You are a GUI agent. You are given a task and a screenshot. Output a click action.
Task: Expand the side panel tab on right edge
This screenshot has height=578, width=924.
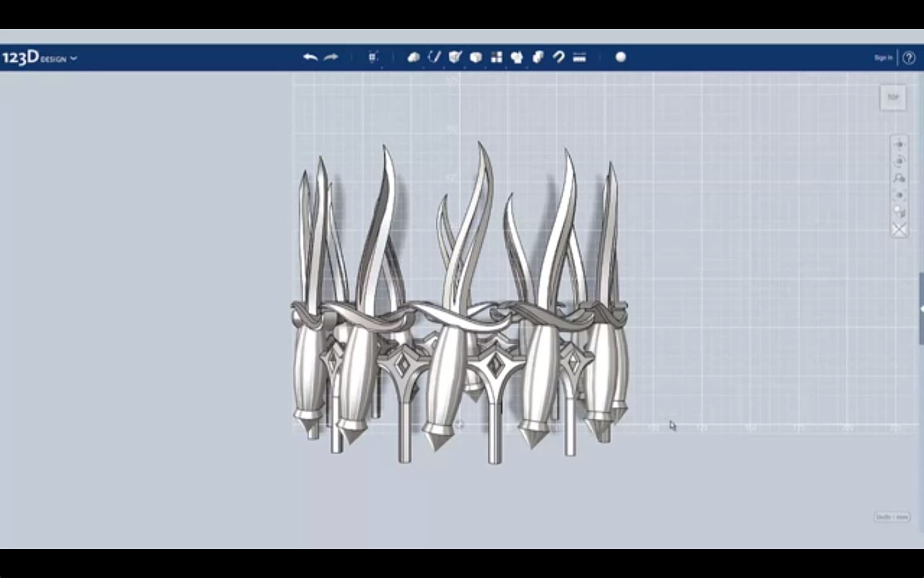click(x=921, y=309)
